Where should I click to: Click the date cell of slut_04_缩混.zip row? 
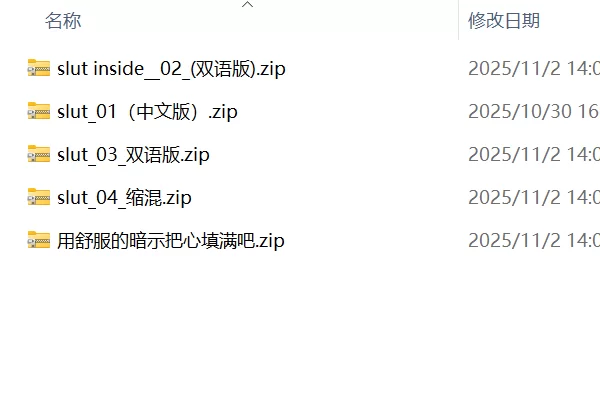[534, 198]
